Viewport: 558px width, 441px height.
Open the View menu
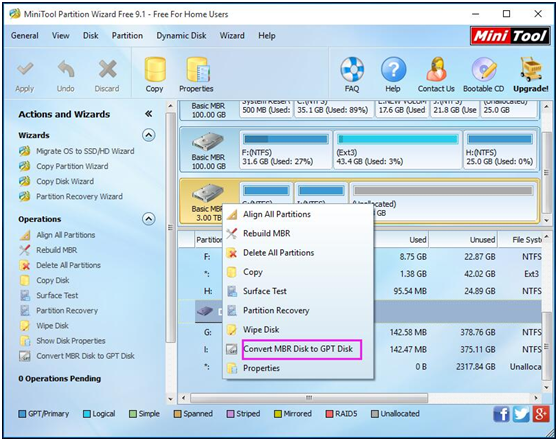[60, 36]
